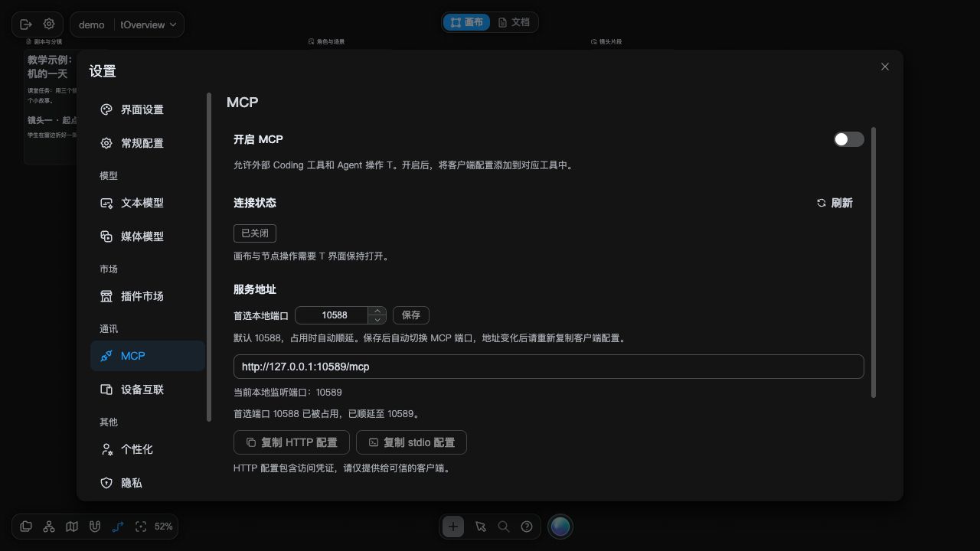Image resolution: width=980 pixels, height=551 pixels.
Task: Open settings via the top gear icon
Action: tap(49, 24)
